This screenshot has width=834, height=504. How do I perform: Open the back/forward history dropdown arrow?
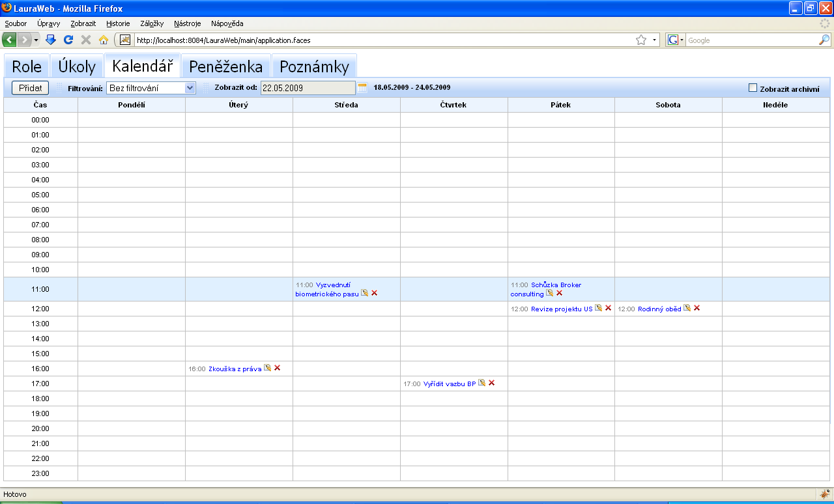tap(36, 40)
